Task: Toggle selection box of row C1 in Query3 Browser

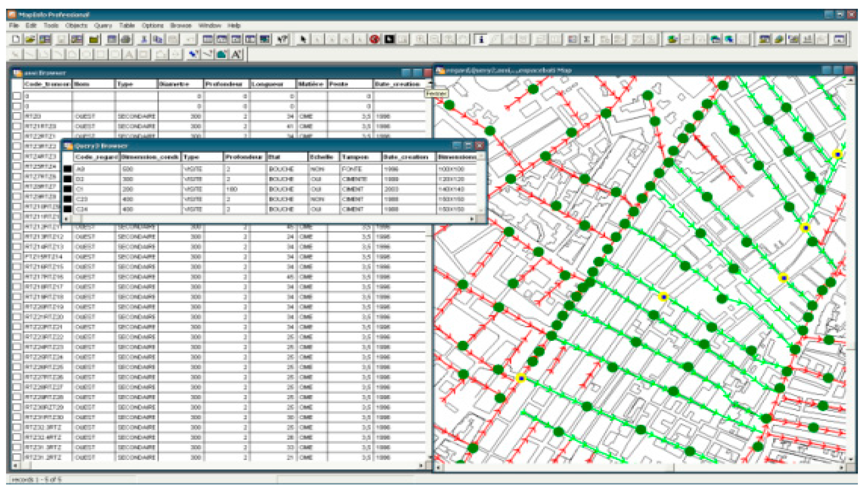Action: (x=68, y=189)
